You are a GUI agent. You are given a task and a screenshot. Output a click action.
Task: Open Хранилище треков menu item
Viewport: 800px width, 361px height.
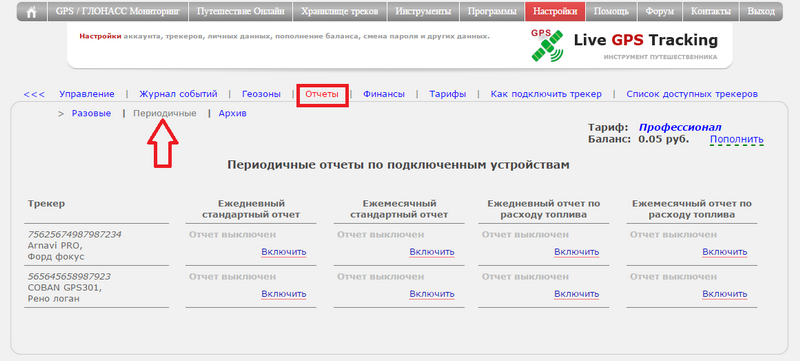340,12
